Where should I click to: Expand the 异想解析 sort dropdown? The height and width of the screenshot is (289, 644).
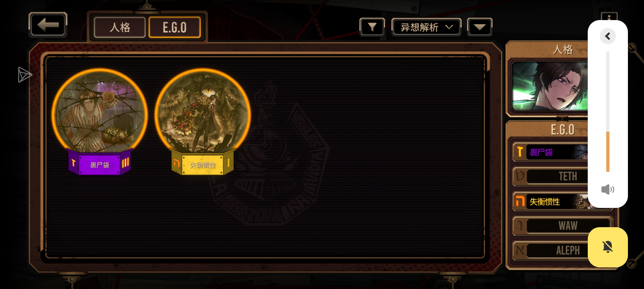(x=426, y=27)
